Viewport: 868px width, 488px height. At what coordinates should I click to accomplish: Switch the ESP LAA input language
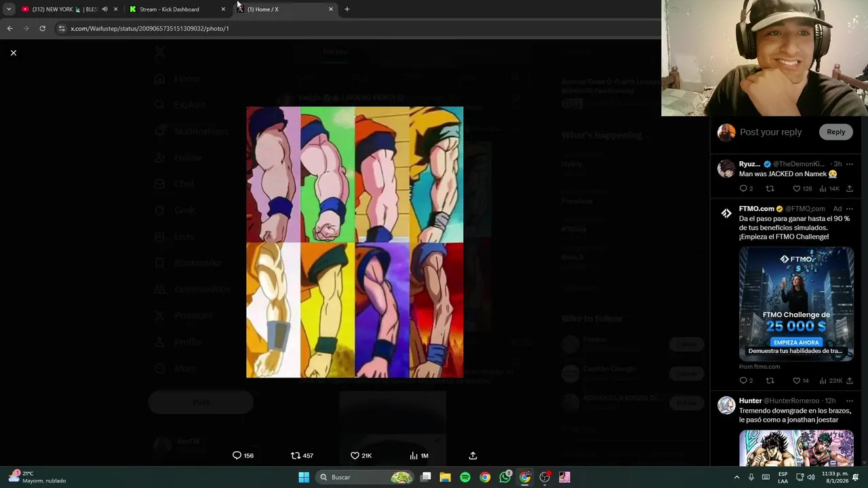[783, 477]
